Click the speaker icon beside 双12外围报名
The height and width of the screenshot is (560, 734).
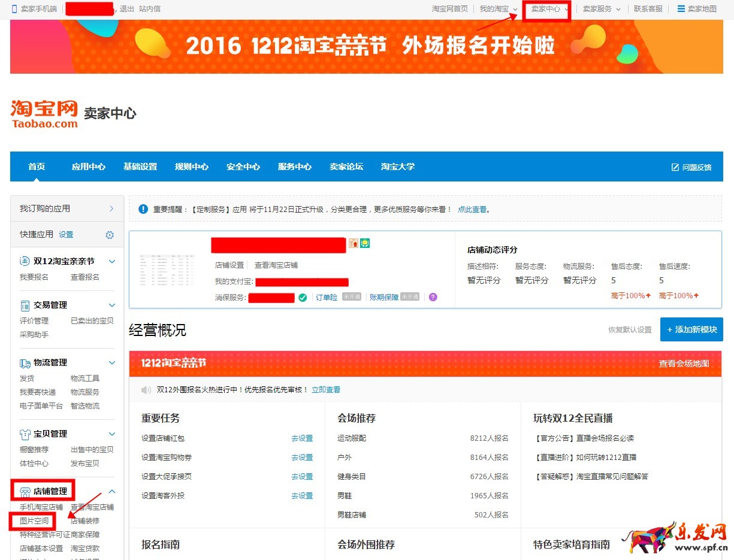tap(146, 390)
